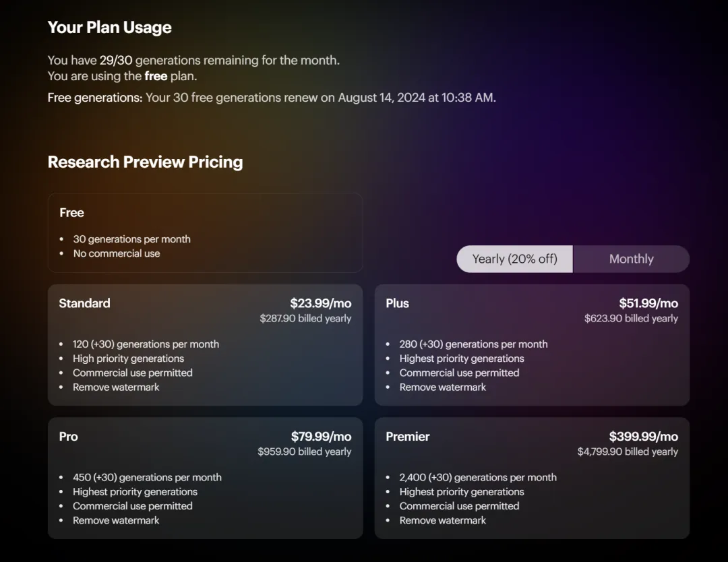This screenshot has width=728, height=562.
Task: Choose the Standard plan card
Action: (x=205, y=345)
